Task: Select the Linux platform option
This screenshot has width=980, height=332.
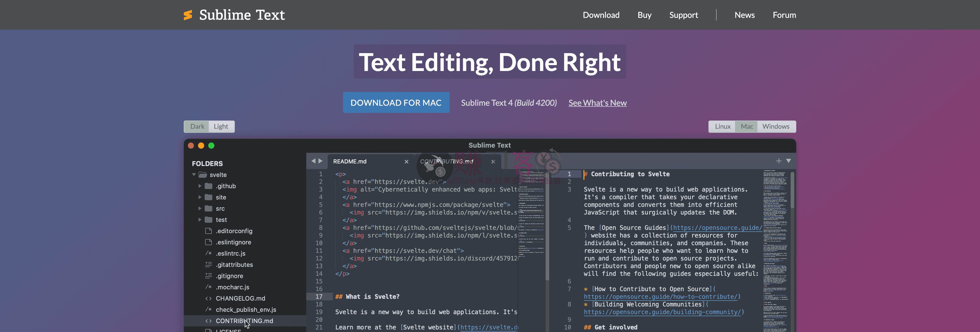Action: (722, 126)
